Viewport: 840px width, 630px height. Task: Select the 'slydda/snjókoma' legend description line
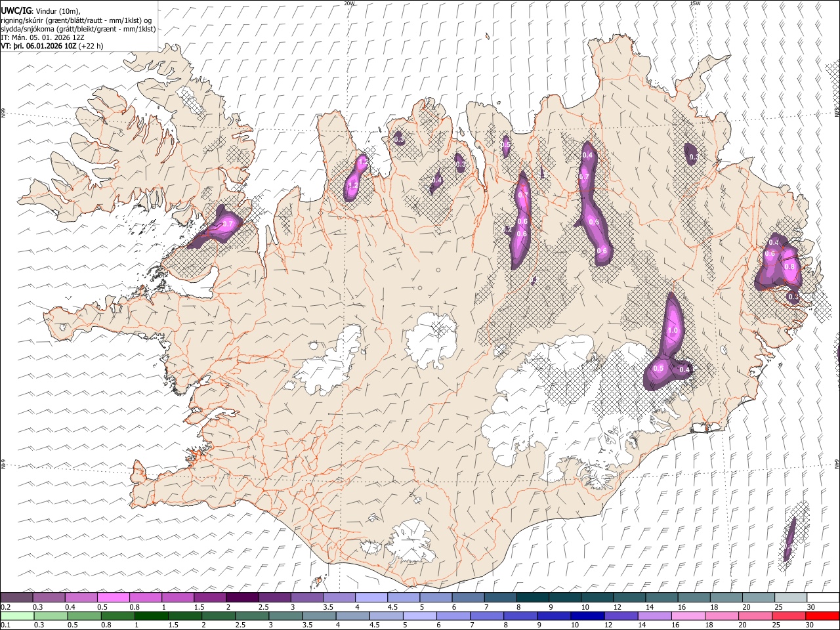[x=78, y=29]
